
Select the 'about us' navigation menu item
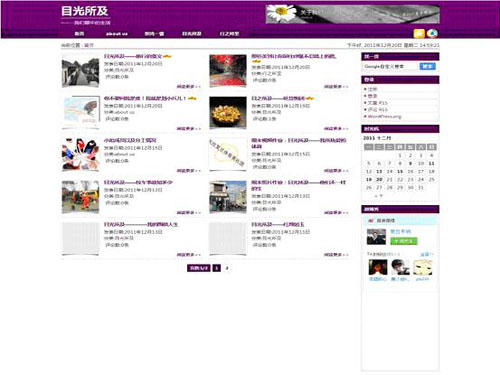point(117,34)
